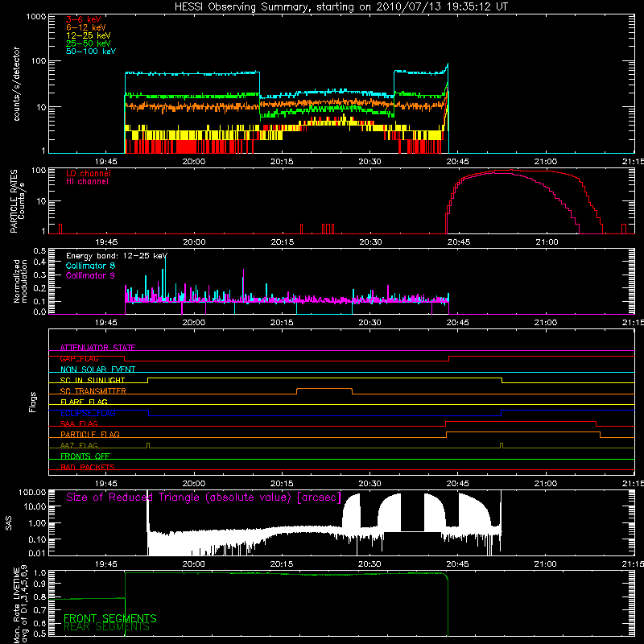Image resolution: width=644 pixels, height=644 pixels.
Task: Click the FLARE FLAG label
Action: point(84,402)
